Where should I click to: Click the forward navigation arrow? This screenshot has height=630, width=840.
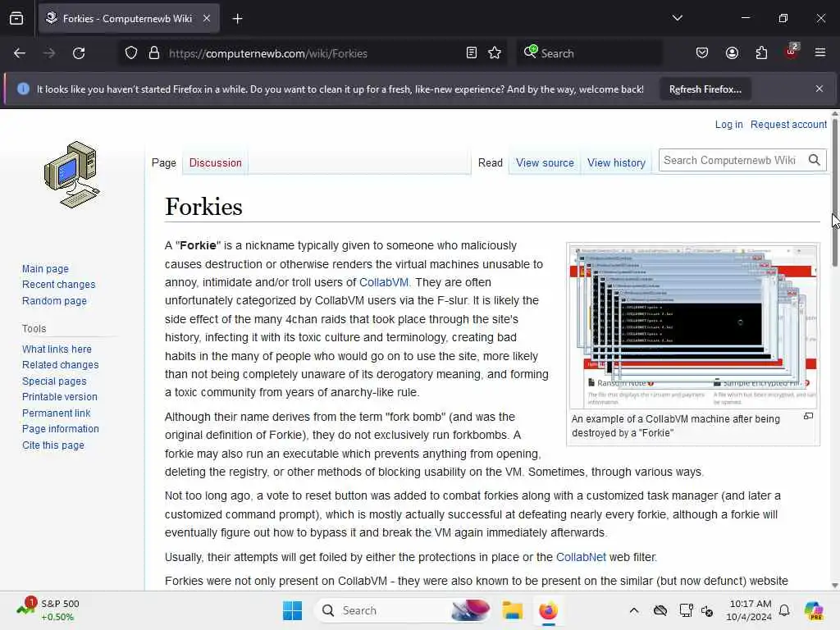[x=49, y=53]
